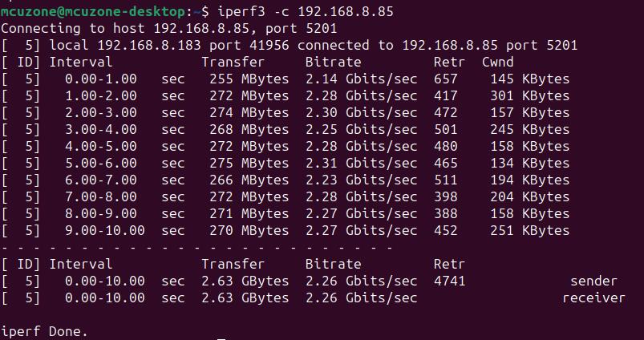Viewport: 644px width, 340px height.
Task: Click the word "receiver" in the summary
Action: (x=593, y=298)
